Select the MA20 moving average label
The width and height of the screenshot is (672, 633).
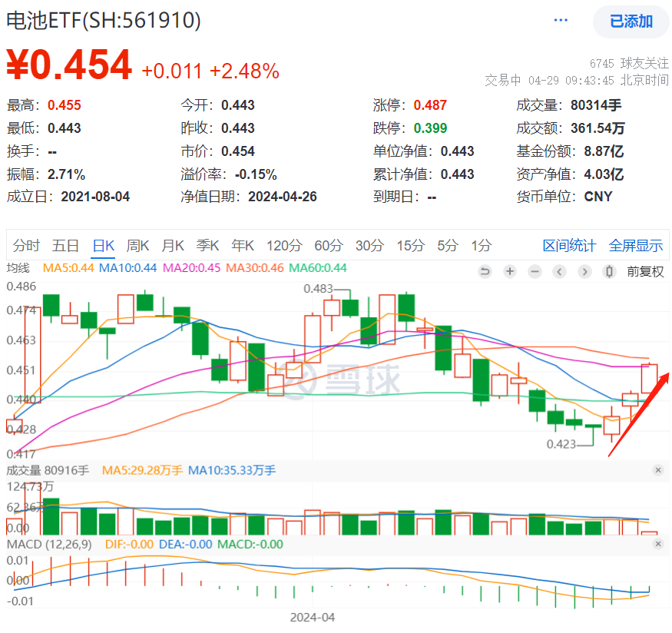tap(191, 272)
